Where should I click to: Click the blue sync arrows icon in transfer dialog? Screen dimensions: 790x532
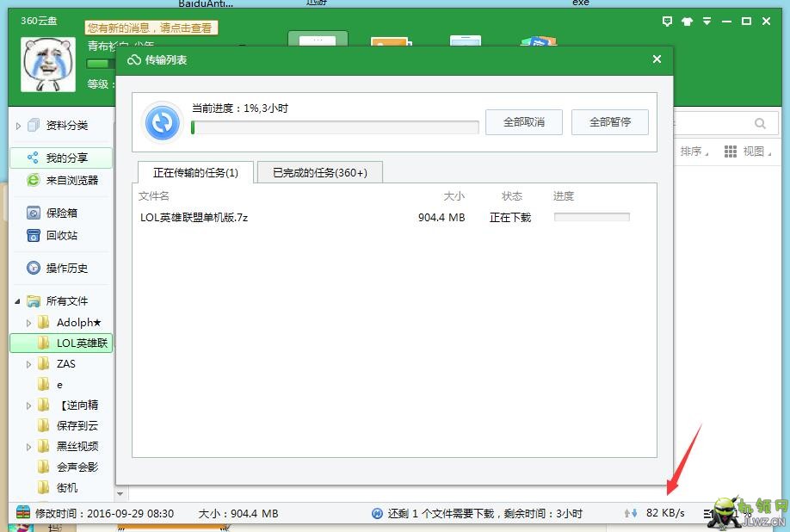tap(163, 122)
